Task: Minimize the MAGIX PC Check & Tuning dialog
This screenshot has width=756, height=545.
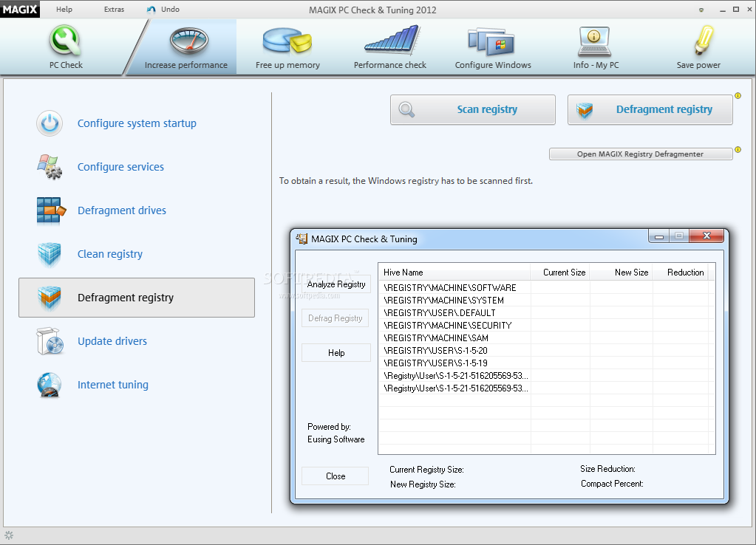Action: pos(659,236)
